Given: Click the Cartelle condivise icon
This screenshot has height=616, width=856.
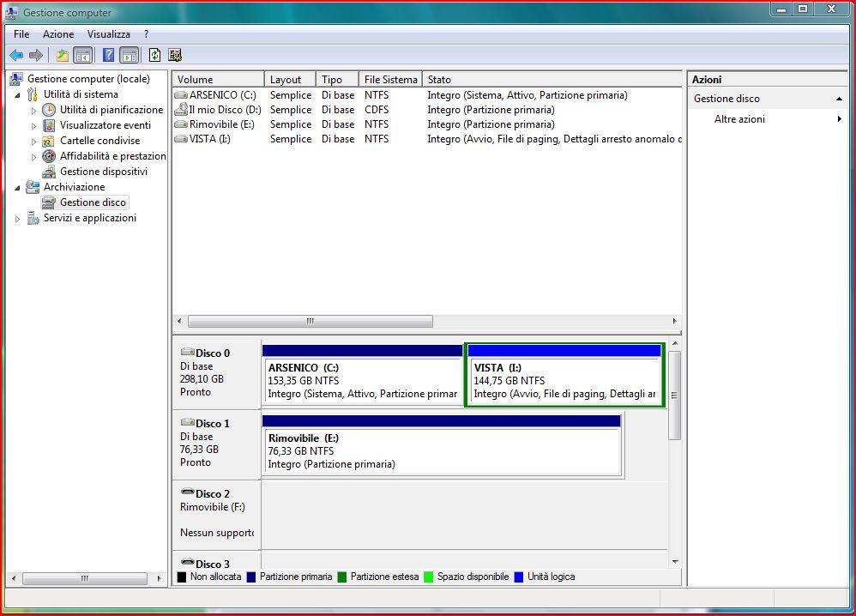Looking at the screenshot, I should (x=49, y=141).
